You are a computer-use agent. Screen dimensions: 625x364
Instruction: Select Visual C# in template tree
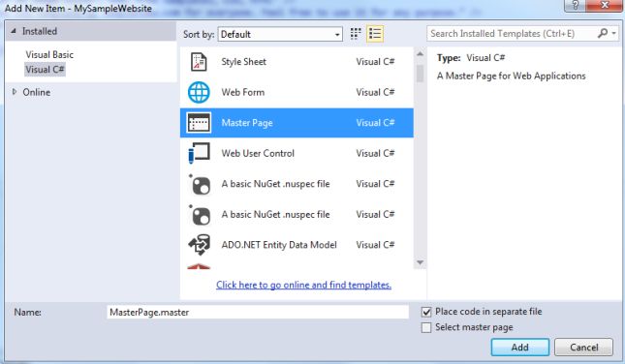point(45,70)
